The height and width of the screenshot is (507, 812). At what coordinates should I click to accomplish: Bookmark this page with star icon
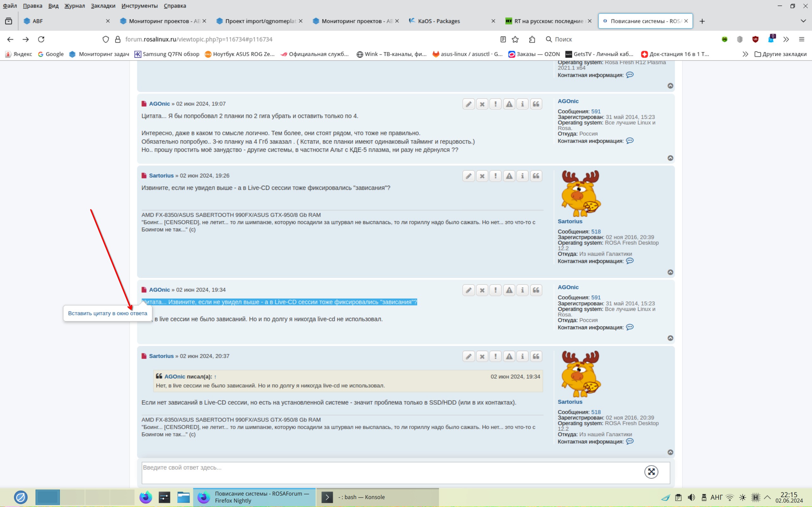click(515, 39)
